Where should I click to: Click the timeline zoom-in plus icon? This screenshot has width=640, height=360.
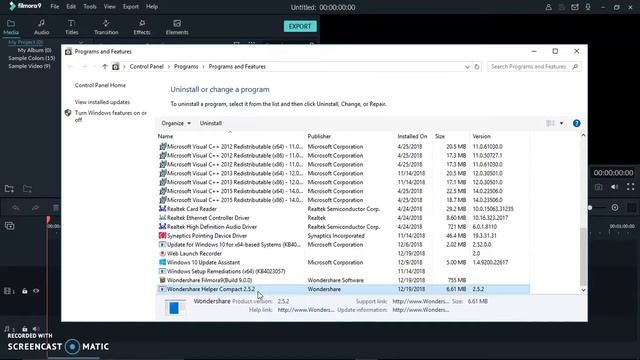pyautogui.click(x=615, y=208)
